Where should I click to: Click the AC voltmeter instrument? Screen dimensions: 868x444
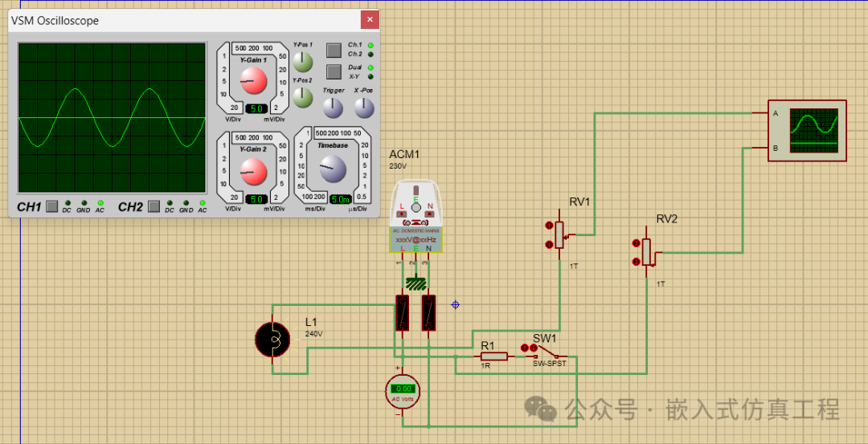coord(402,390)
